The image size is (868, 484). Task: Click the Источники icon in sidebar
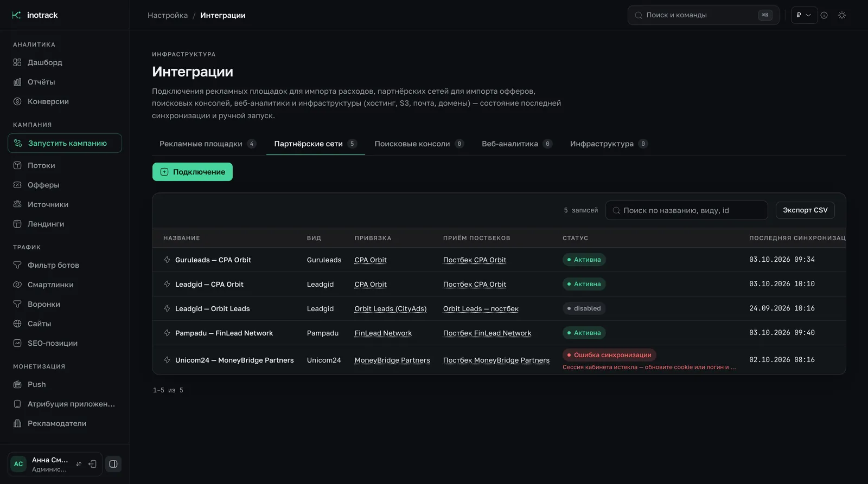click(x=17, y=204)
